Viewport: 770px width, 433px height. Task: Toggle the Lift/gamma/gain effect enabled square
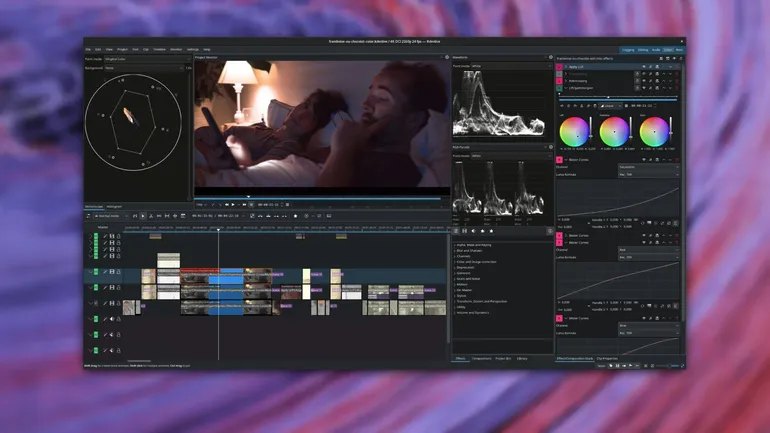pyautogui.click(x=559, y=88)
